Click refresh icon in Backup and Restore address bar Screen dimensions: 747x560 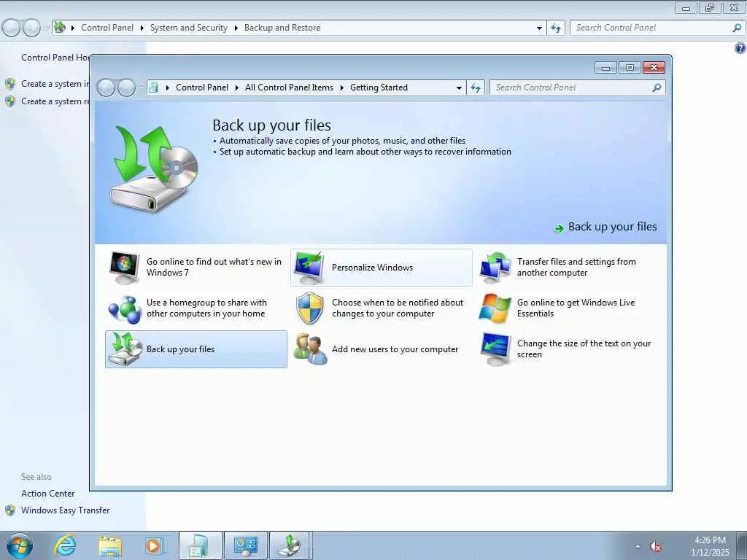point(555,28)
